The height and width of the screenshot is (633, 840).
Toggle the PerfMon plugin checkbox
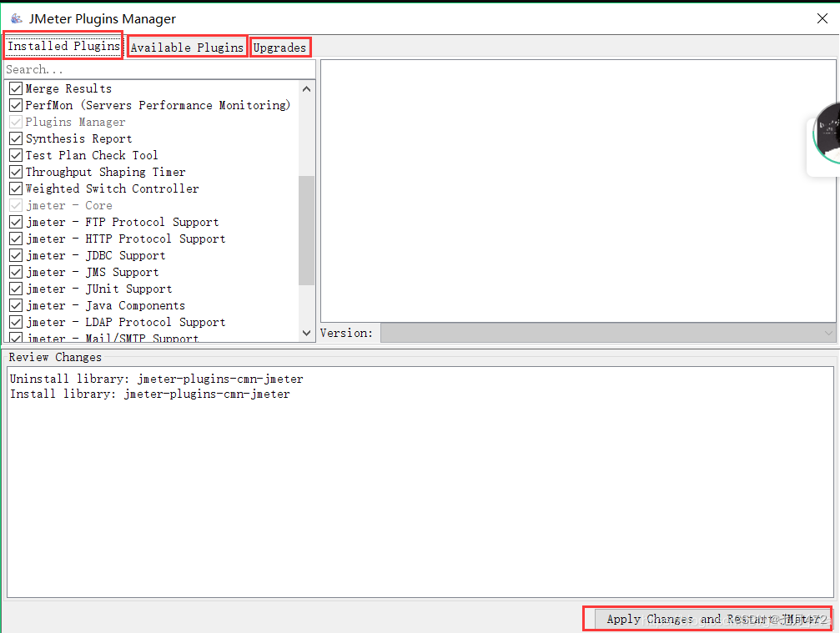click(16, 105)
